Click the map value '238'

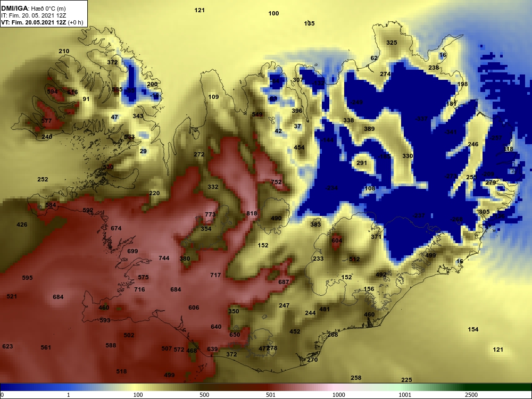point(433,68)
